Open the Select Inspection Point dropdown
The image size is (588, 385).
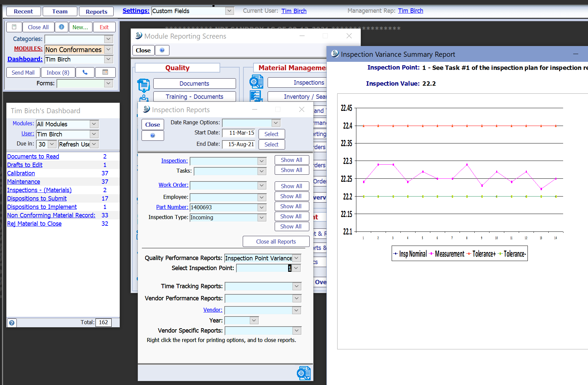pyautogui.click(x=296, y=268)
